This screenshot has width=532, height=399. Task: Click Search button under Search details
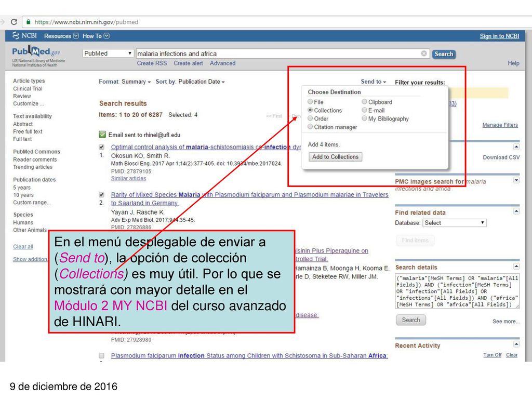tap(411, 320)
